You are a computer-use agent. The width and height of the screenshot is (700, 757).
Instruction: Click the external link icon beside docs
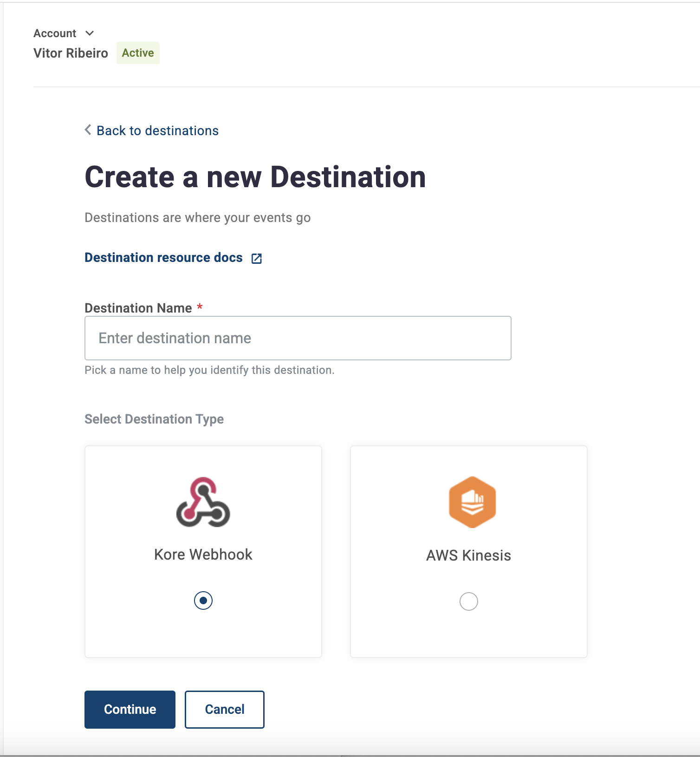click(257, 259)
